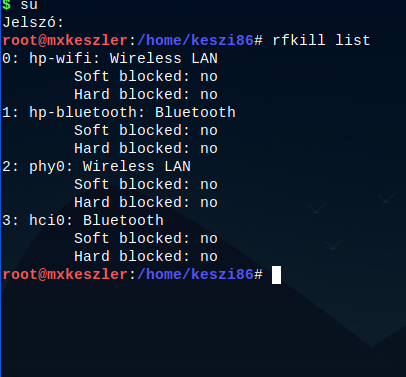Click the '1: hp-bluetooth: Bluetooth' line
This screenshot has height=377, width=406.
click(x=119, y=113)
